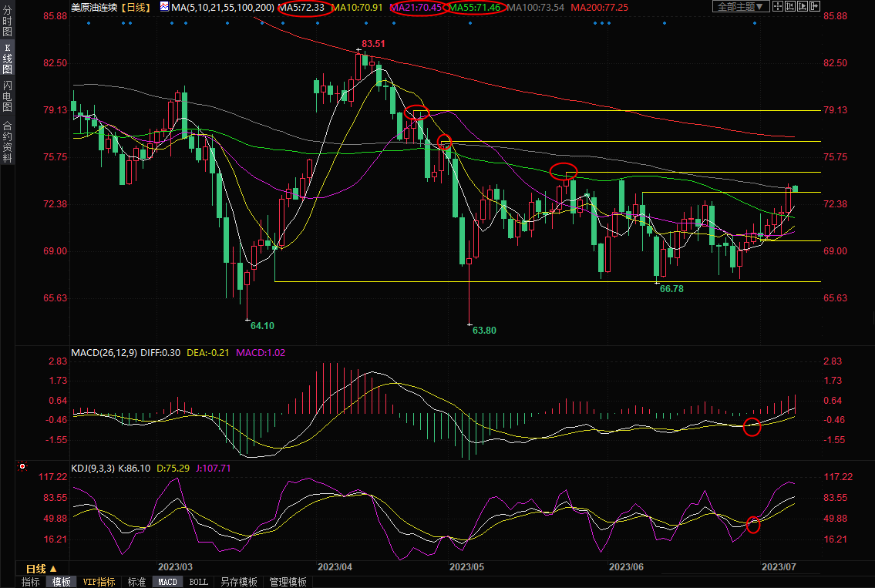Click the 另存模板 button
This screenshot has width=875, height=588.
tap(238, 582)
